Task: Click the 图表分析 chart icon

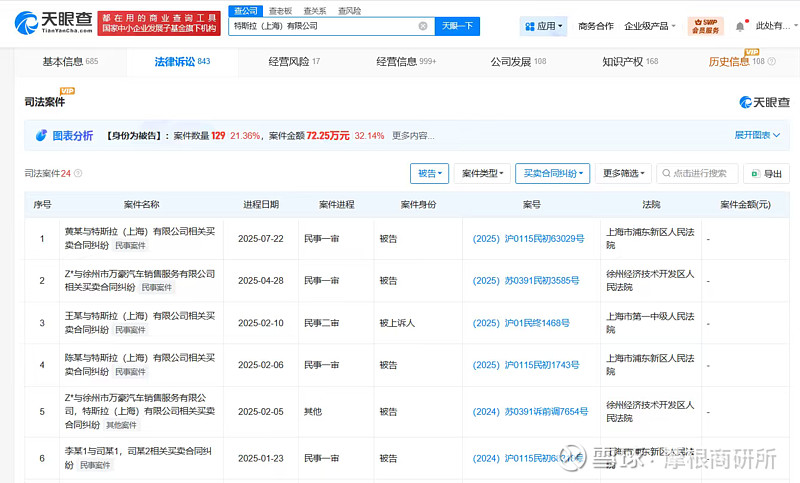Action: 41,135
